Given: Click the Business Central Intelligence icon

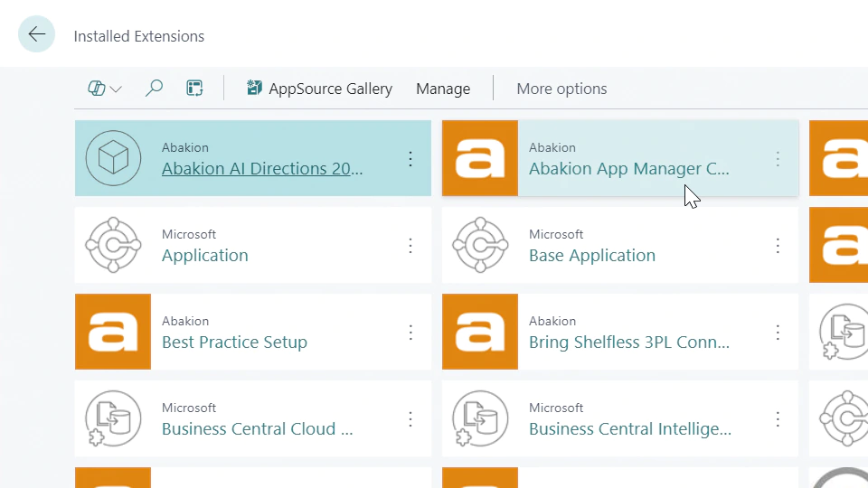Looking at the screenshot, I should coord(480,418).
